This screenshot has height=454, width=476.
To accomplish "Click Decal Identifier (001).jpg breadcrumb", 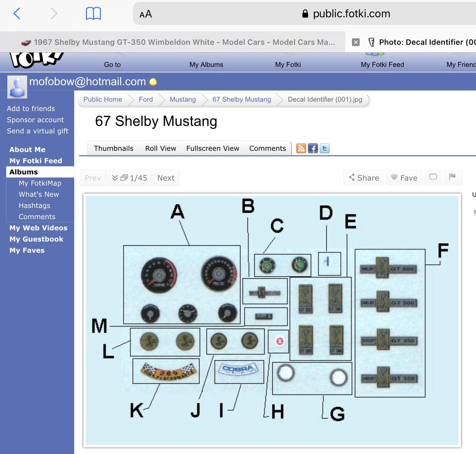I will (325, 100).
